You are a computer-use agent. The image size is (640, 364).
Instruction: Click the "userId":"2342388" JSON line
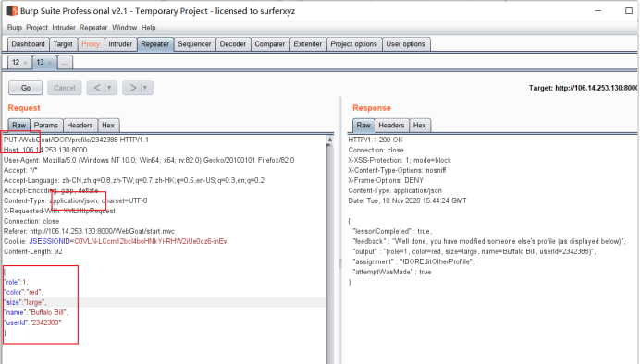click(x=32, y=322)
